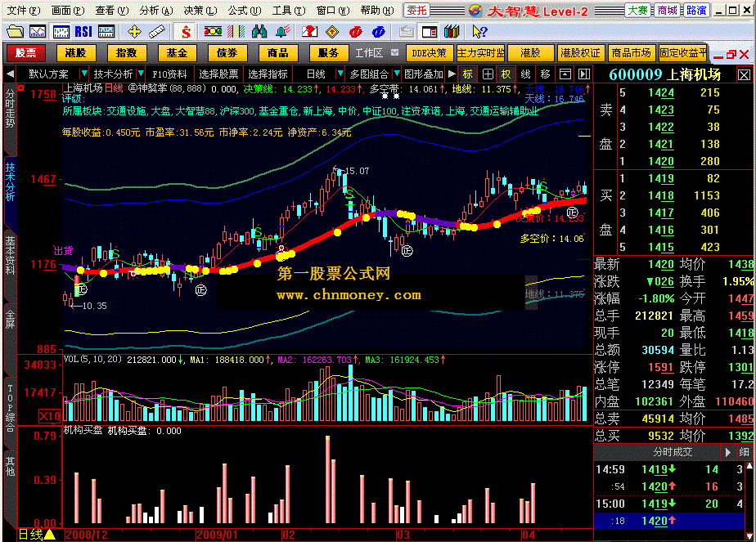Click the 600009 上海机场 stock title

(x=665, y=74)
